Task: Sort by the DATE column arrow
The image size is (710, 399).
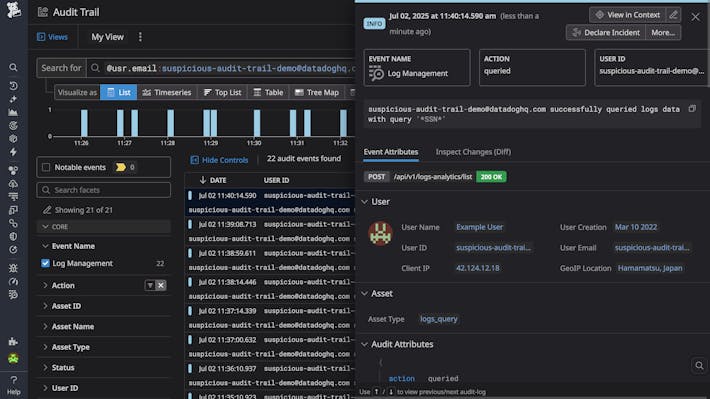Action: 202,180
